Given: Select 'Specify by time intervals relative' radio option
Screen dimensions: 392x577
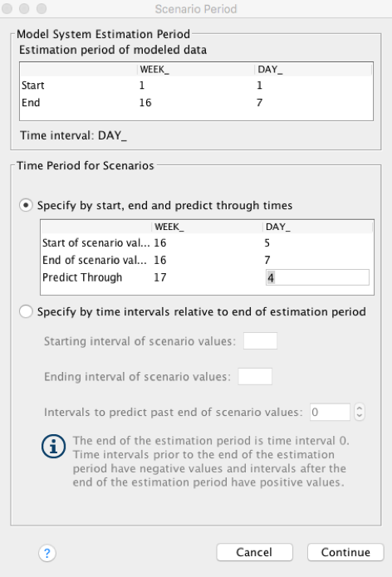Looking at the screenshot, I should [x=26, y=311].
